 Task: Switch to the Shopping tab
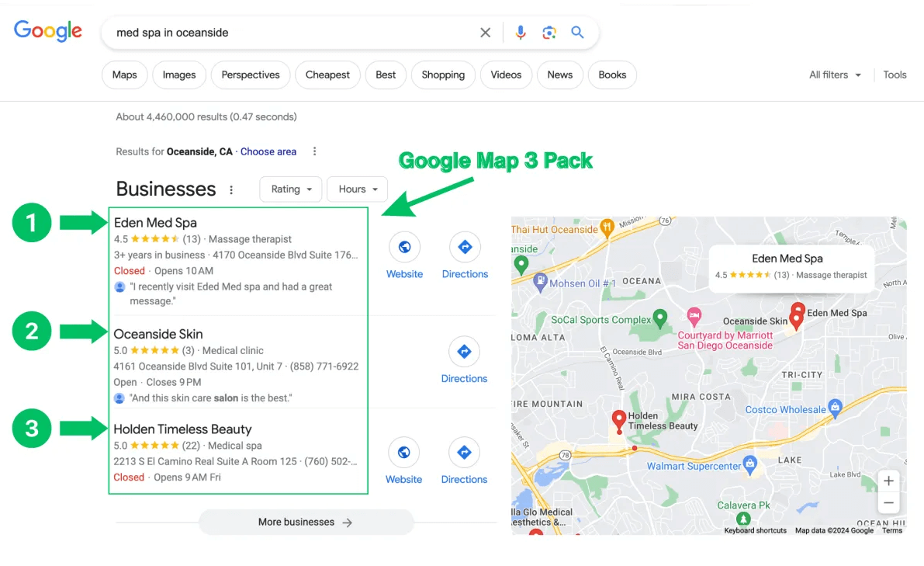pos(443,75)
